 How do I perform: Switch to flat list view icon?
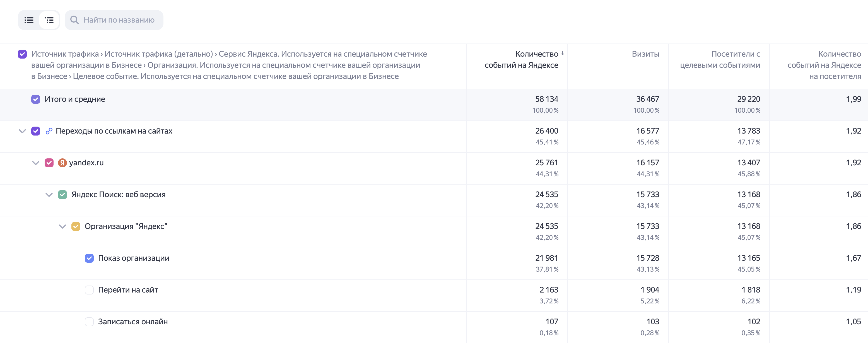29,20
